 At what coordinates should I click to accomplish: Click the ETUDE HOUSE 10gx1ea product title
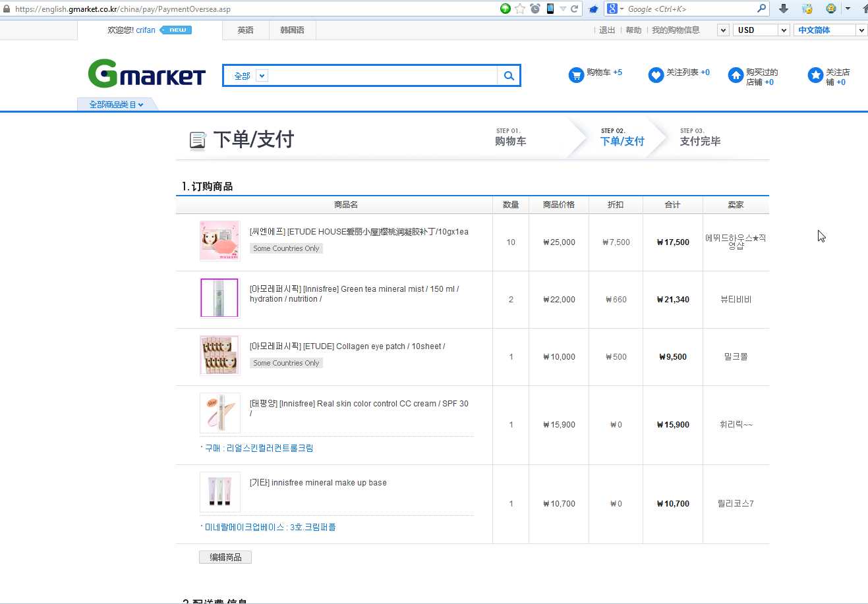point(359,232)
